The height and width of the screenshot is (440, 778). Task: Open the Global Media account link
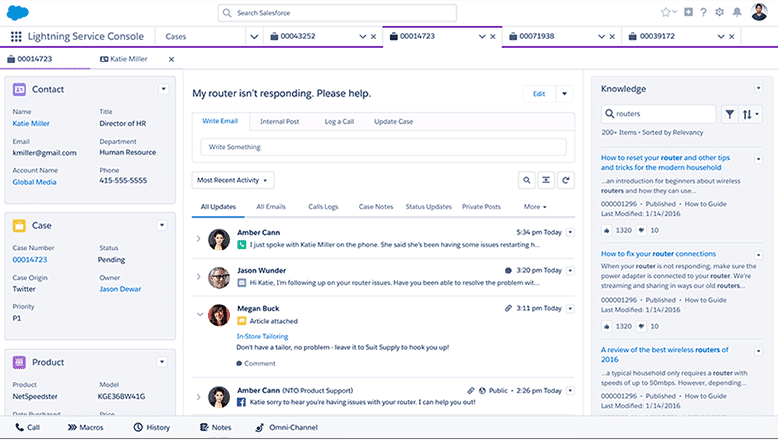(35, 182)
